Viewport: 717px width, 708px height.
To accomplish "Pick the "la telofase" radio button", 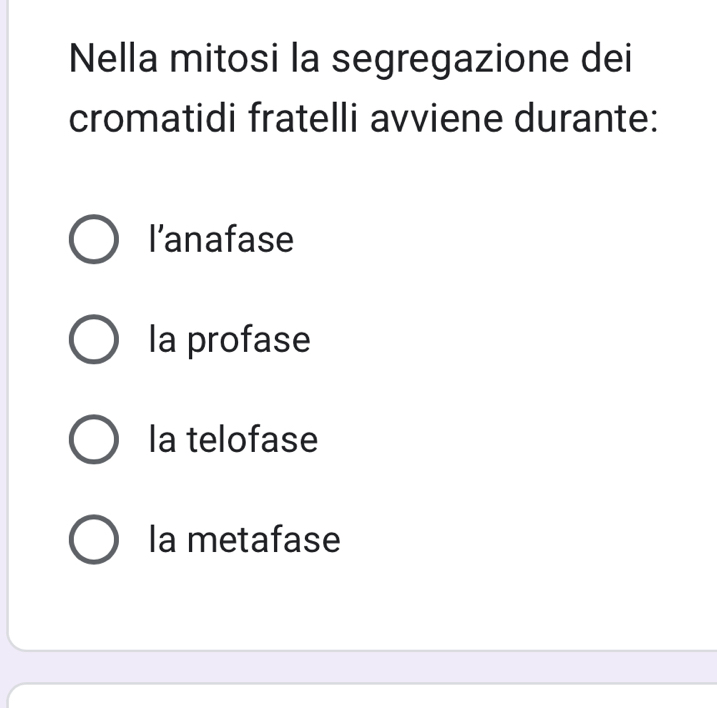I will (x=92, y=441).
